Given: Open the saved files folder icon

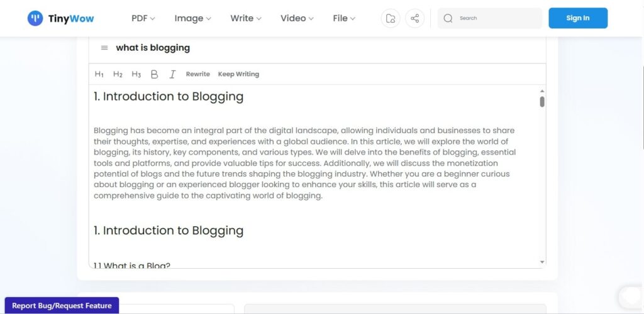Looking at the screenshot, I should coord(391,18).
